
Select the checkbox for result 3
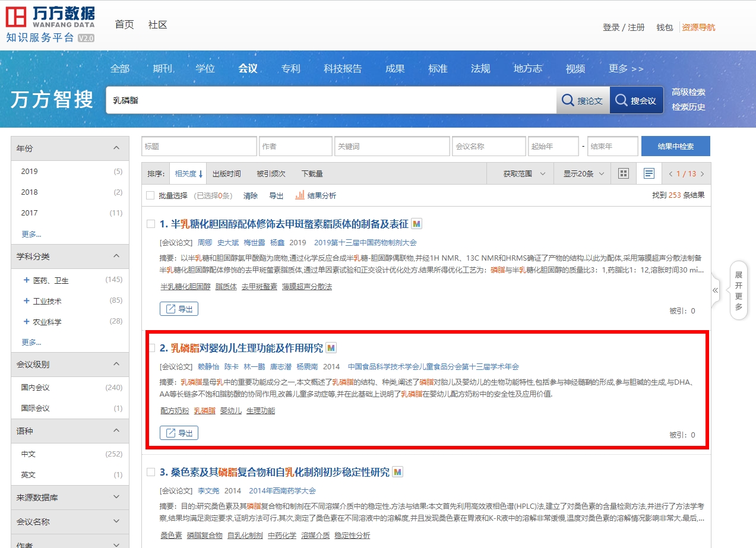pos(151,472)
